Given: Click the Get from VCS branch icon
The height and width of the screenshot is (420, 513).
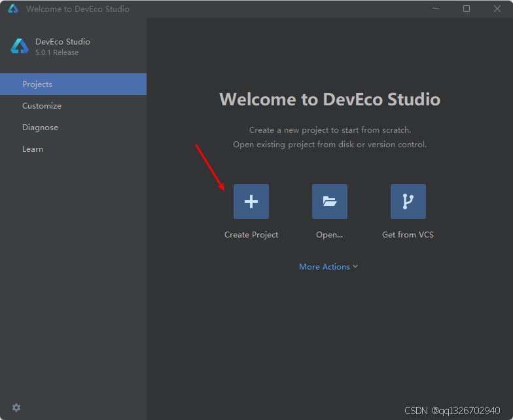Looking at the screenshot, I should point(408,201).
